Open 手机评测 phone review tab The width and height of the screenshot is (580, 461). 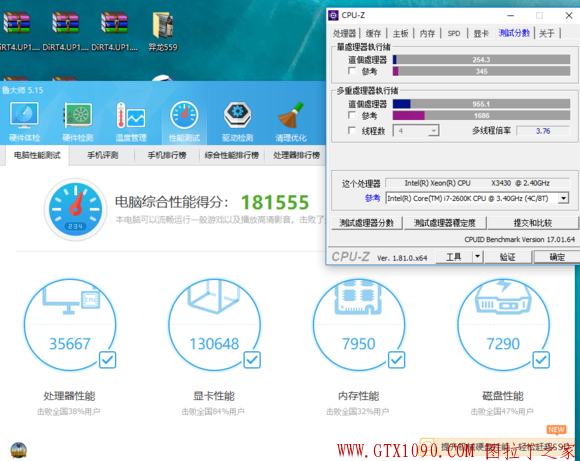click(102, 155)
